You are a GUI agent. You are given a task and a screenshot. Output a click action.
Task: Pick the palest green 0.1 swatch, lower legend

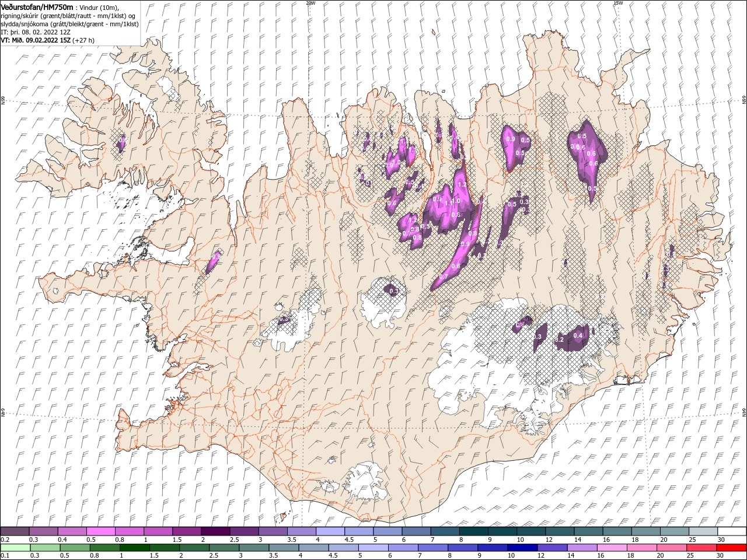click(16, 548)
